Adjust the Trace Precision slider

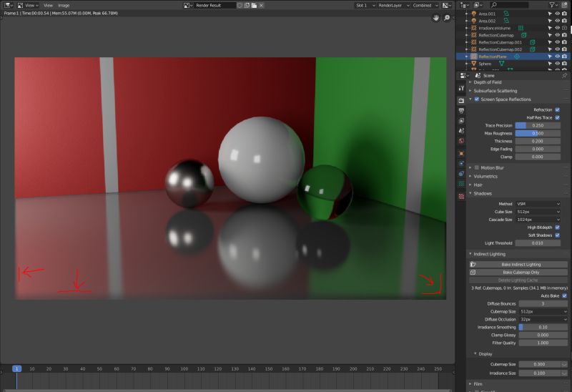coord(538,126)
